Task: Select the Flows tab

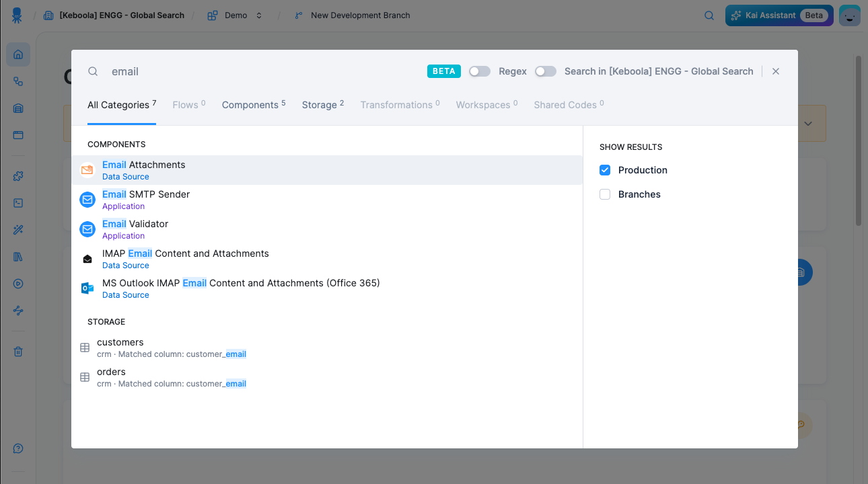Action: click(189, 105)
